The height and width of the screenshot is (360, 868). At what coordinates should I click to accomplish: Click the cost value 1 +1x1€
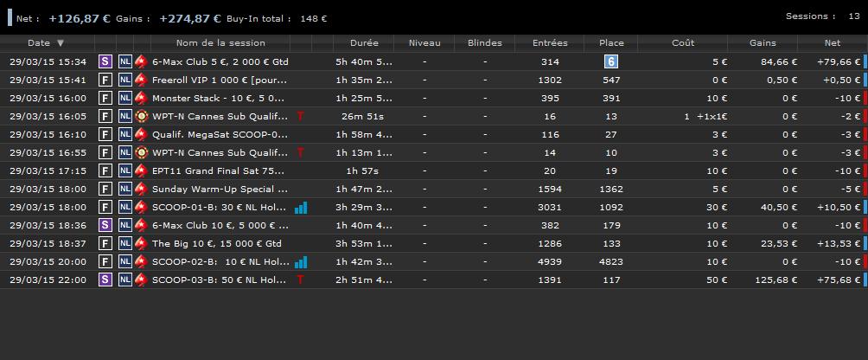[x=705, y=116]
